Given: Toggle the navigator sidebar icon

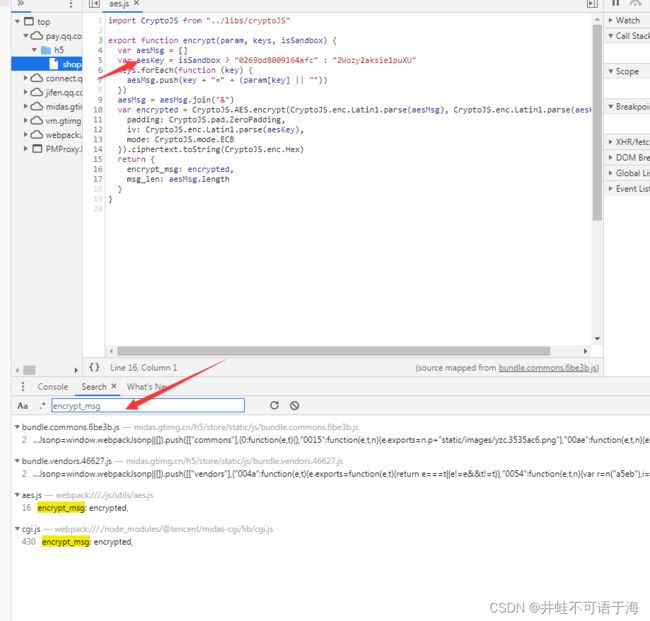Looking at the screenshot, I should click(94, 4).
